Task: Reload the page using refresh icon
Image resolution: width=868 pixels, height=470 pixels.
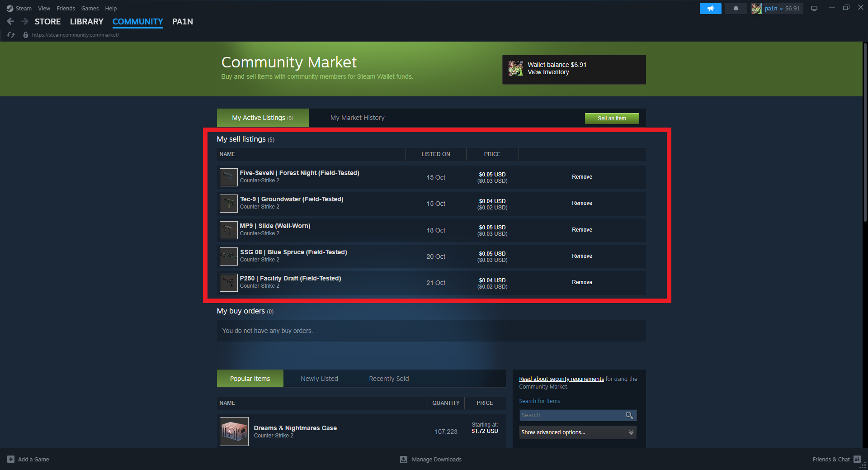Action: tap(11, 35)
